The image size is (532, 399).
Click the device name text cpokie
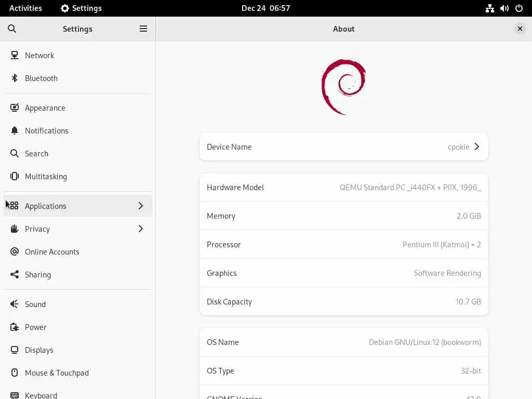458,147
